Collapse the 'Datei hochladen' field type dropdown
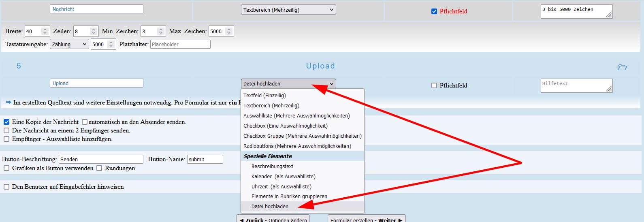The height and width of the screenshot is (222, 644). (288, 83)
